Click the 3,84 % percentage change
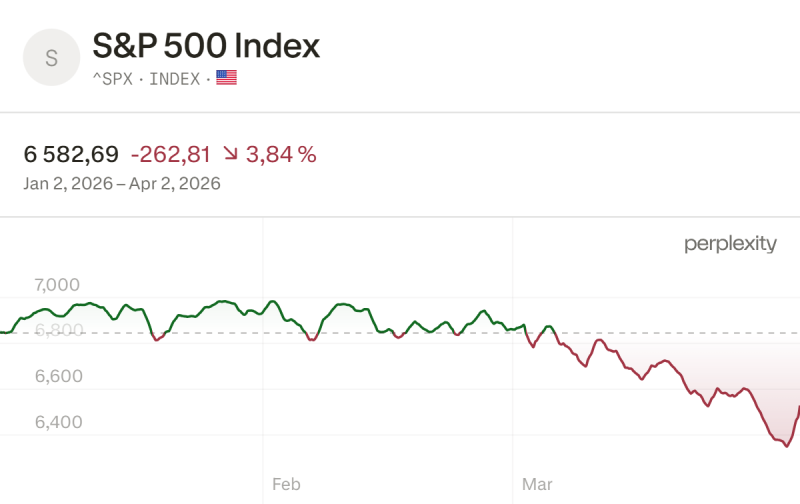800x504 pixels. point(283,154)
